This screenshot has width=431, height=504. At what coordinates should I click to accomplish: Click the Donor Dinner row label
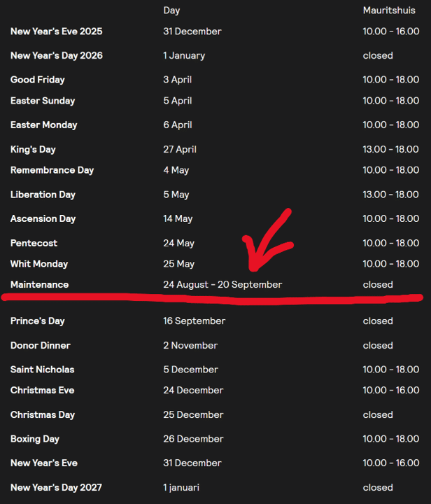(x=41, y=345)
